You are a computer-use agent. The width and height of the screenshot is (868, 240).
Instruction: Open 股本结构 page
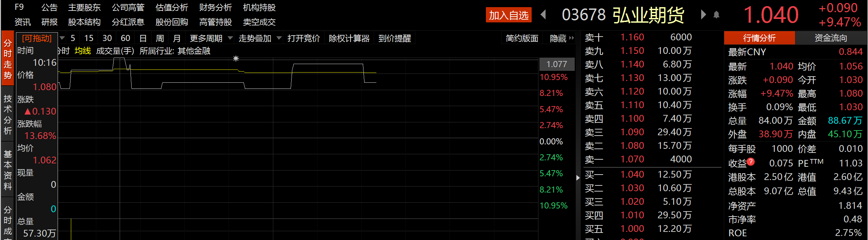[x=84, y=22]
